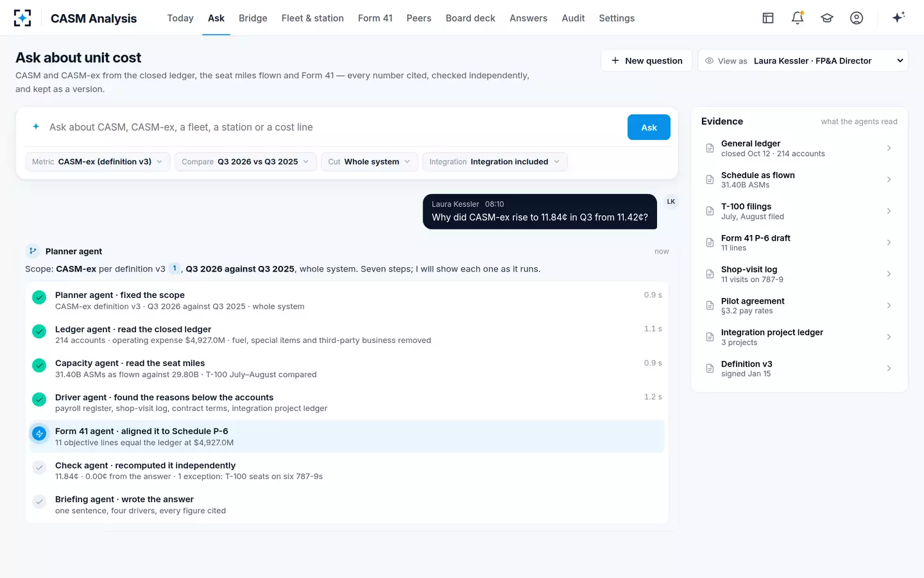Click the Planner agent branch icon
924x578 pixels.
pos(33,251)
